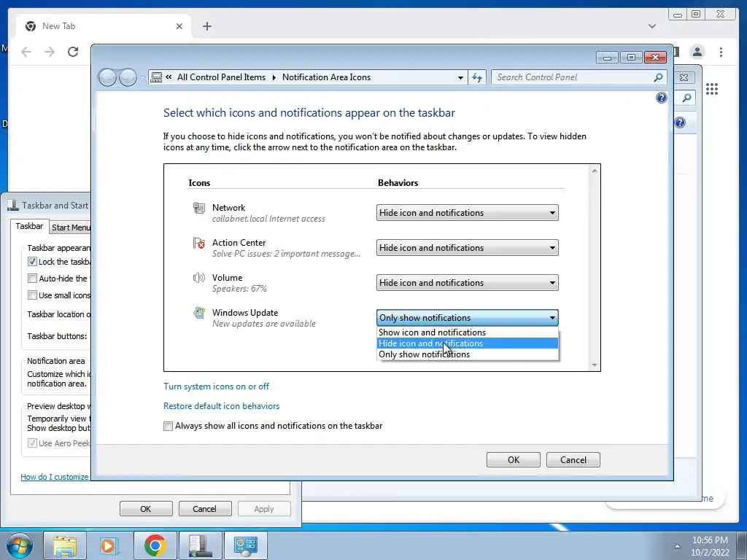The height and width of the screenshot is (560, 747).
Task: Switch to the Start Menu tab
Action: 71,227
